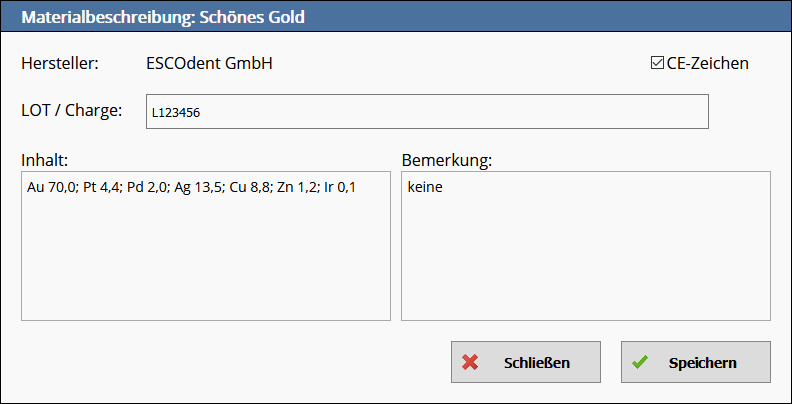Focus the LOT / Charge input field

click(427, 112)
